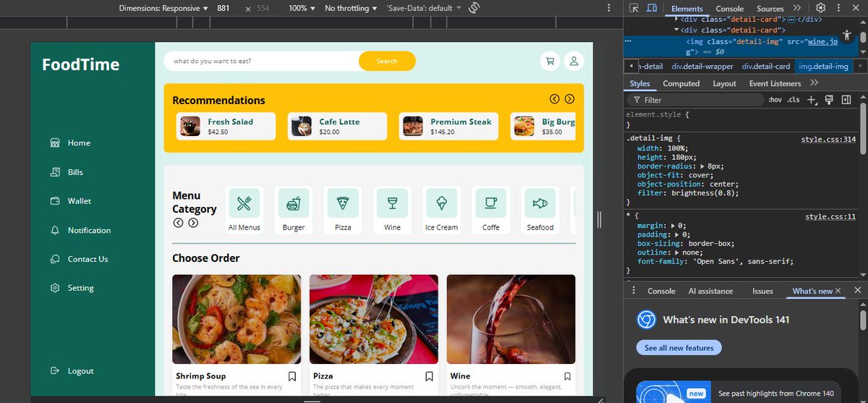This screenshot has width=868, height=403.
Task: Click the accessibility tree icon
Action: pos(847,35)
